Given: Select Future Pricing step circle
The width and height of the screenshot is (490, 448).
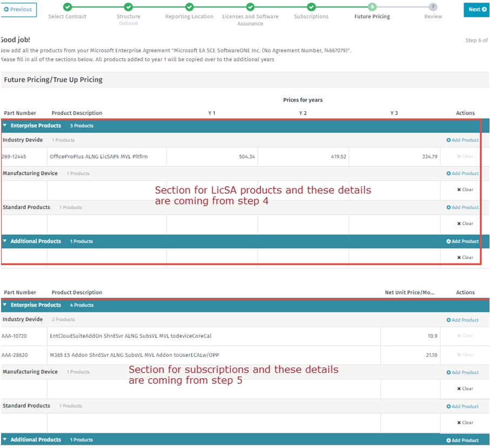Looking at the screenshot, I should tap(372, 7).
